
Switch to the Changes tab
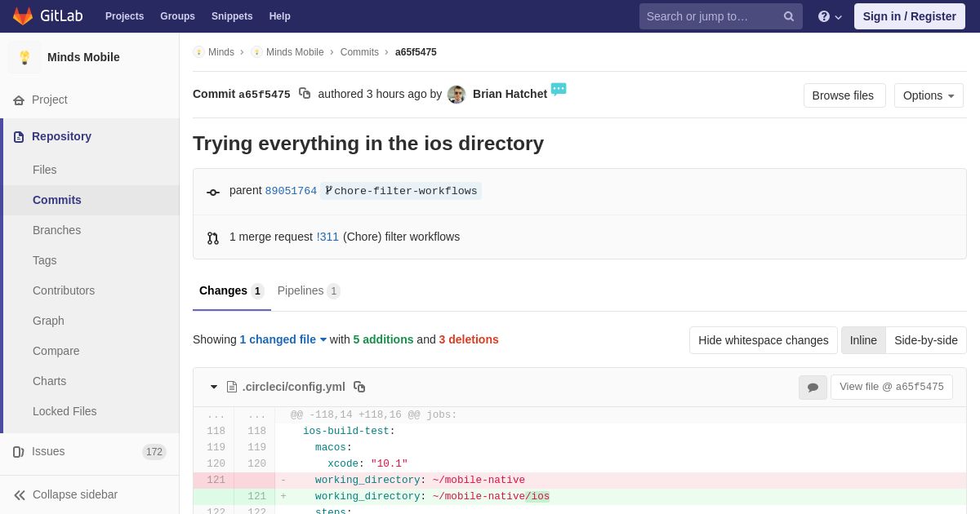click(232, 291)
